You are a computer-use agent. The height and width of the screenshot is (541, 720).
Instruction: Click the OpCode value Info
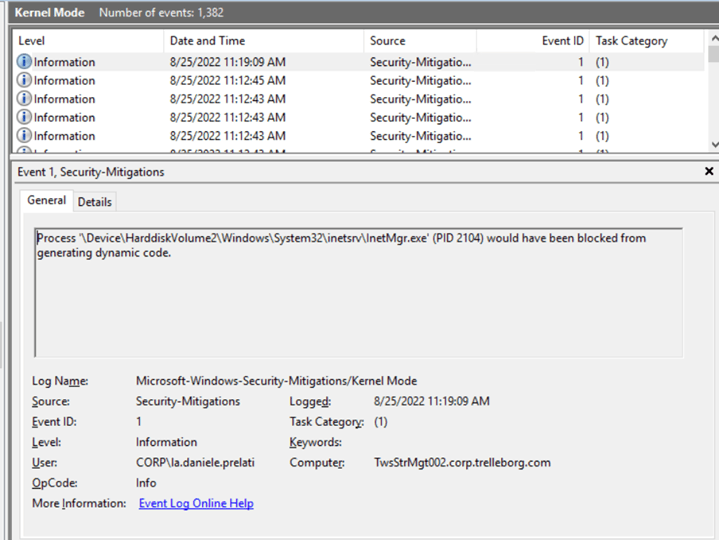coord(146,483)
